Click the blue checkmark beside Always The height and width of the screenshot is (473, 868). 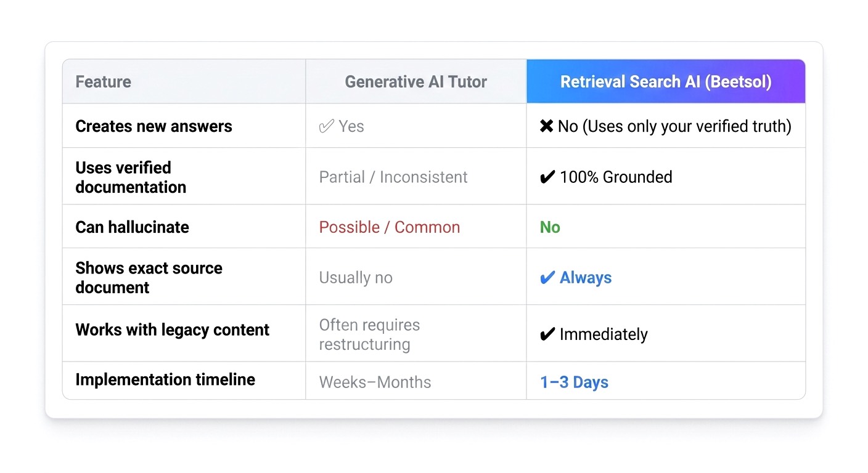click(547, 278)
